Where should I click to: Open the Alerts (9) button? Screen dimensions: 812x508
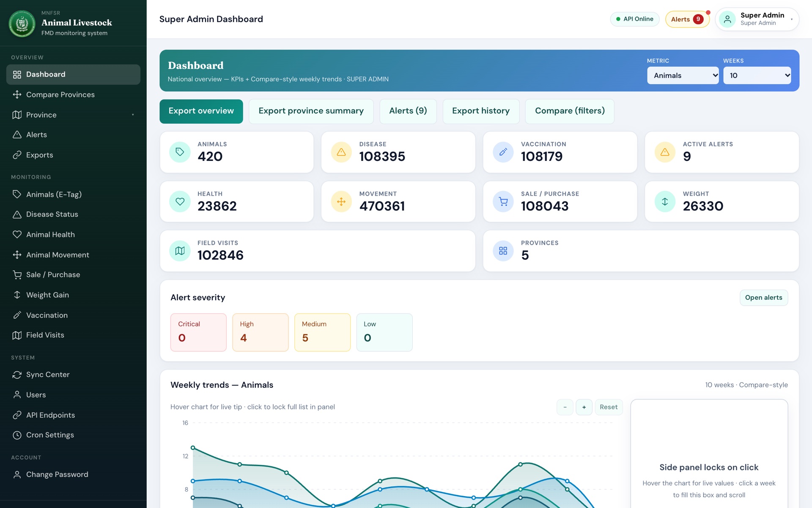click(408, 111)
